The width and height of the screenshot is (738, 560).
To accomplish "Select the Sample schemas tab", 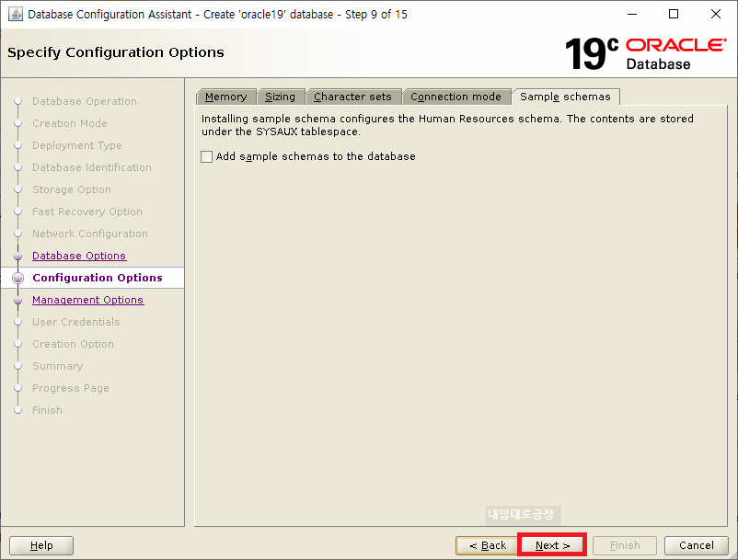I will [565, 97].
